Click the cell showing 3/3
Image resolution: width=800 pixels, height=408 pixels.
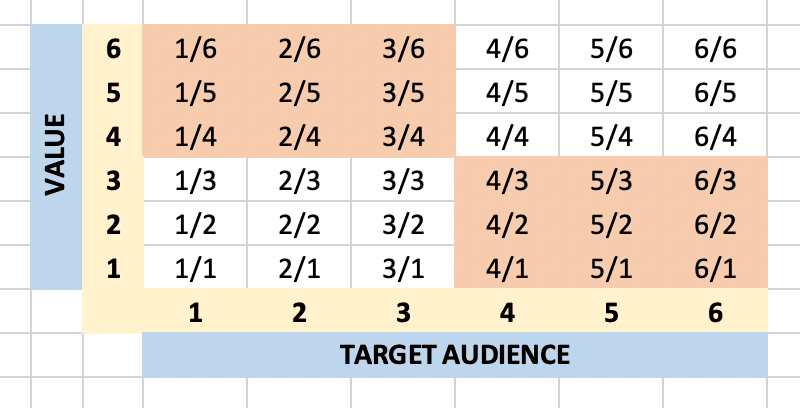[x=403, y=179]
